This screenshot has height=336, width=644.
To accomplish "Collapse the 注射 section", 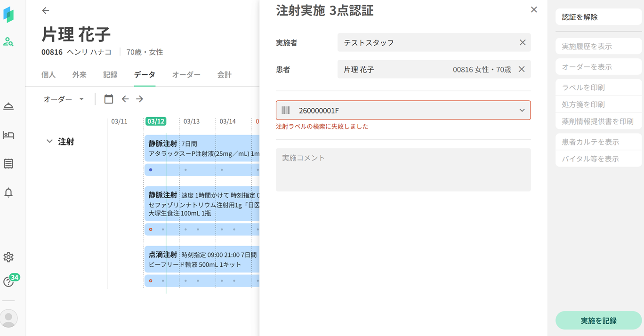I will pyautogui.click(x=49, y=142).
